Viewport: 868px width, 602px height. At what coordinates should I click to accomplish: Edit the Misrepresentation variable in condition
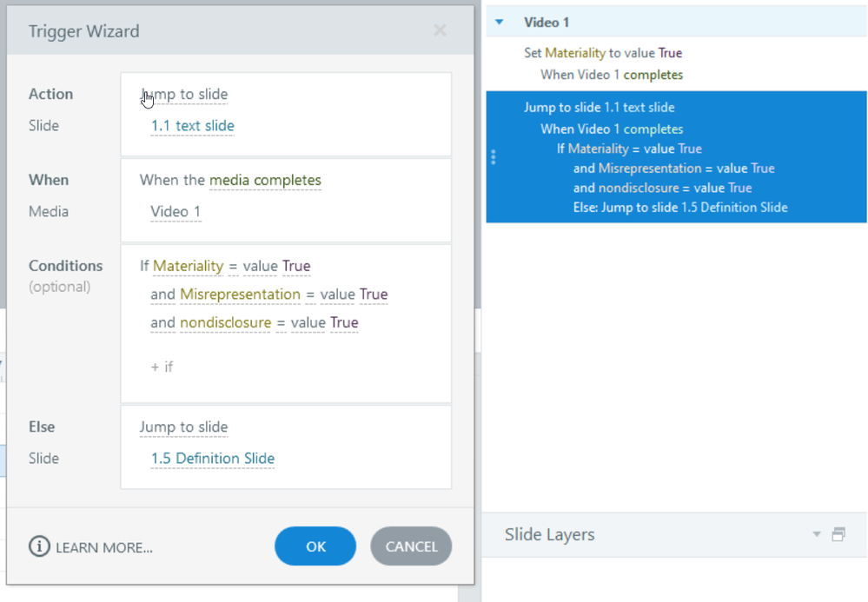tap(241, 294)
